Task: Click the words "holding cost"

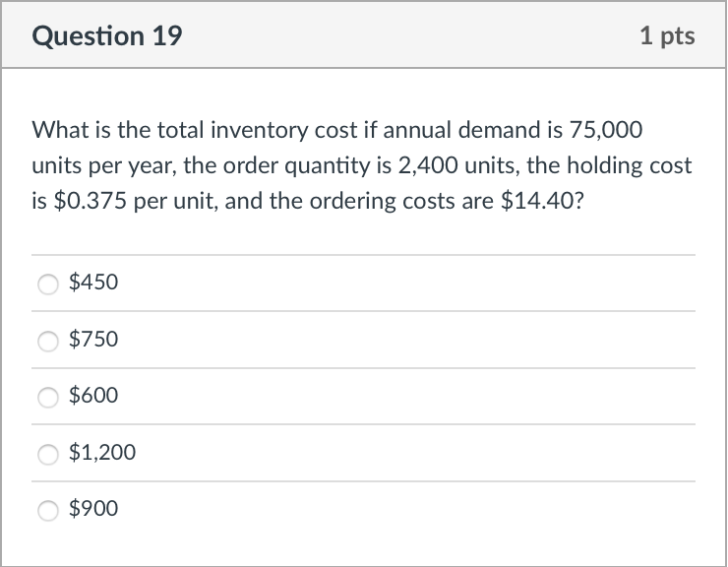Action: coord(633,165)
